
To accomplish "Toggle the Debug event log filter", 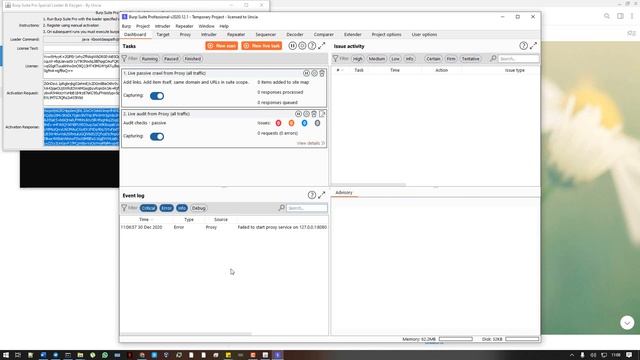I will tap(199, 208).
